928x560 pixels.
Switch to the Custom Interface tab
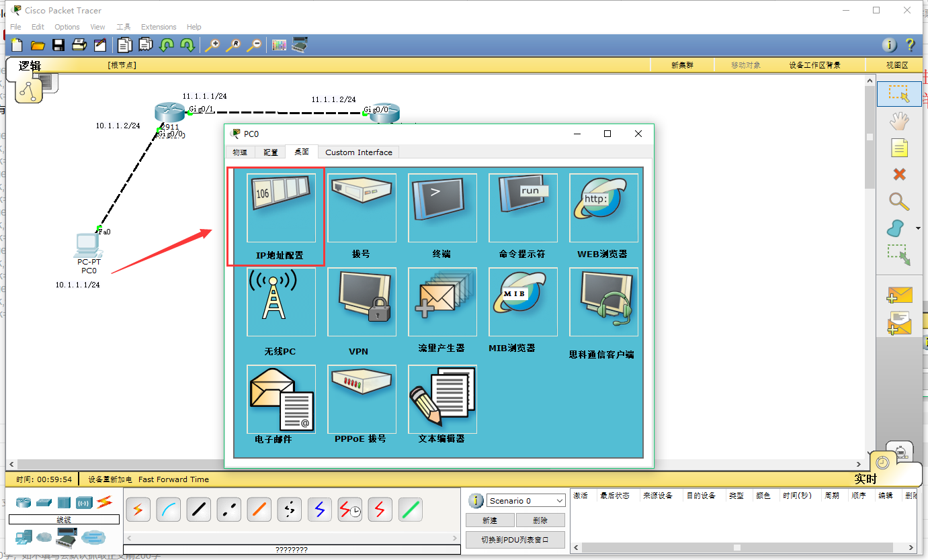[359, 152]
